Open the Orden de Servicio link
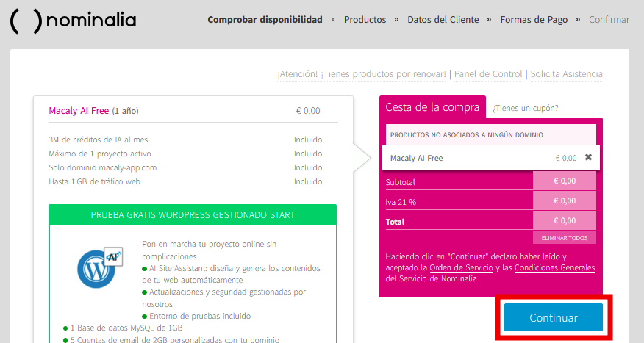 pyautogui.click(x=461, y=267)
